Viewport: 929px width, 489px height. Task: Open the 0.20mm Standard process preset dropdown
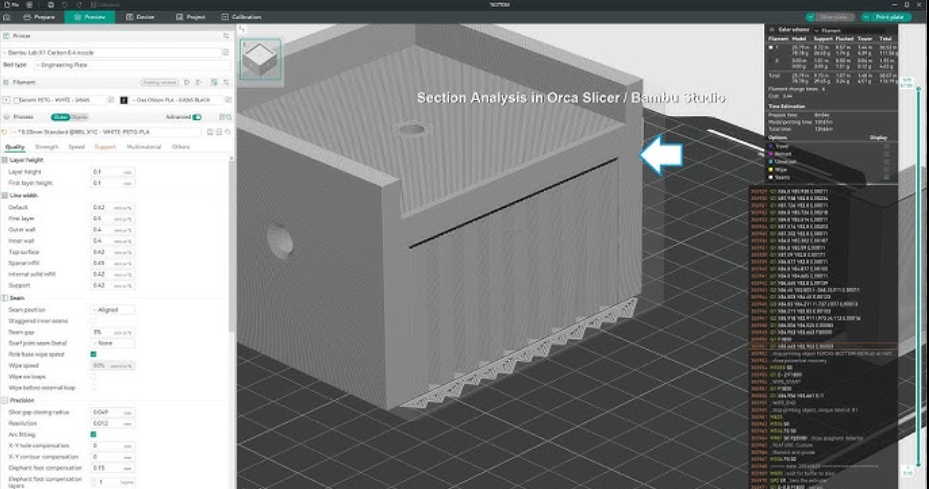tap(106, 132)
